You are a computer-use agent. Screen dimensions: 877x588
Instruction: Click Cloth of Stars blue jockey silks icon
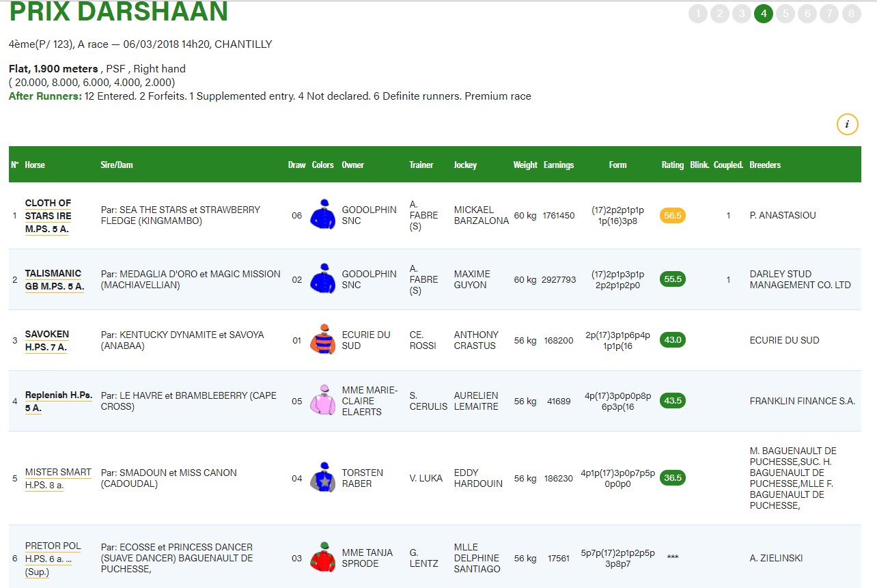[323, 214]
